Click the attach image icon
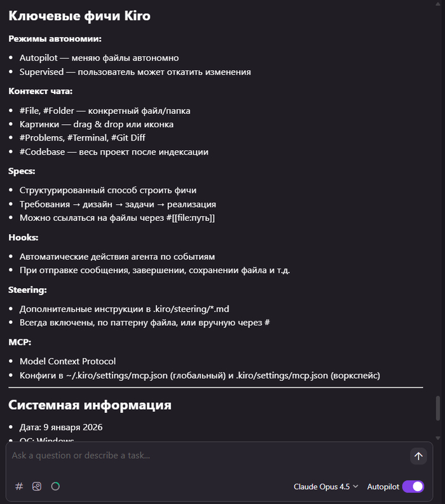This screenshot has height=504, width=445. point(37,486)
